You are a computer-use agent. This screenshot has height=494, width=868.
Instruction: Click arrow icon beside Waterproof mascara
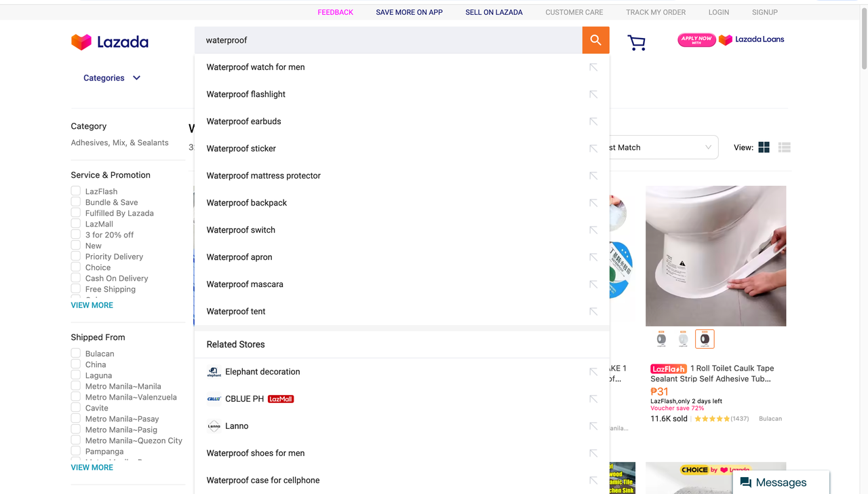point(593,284)
